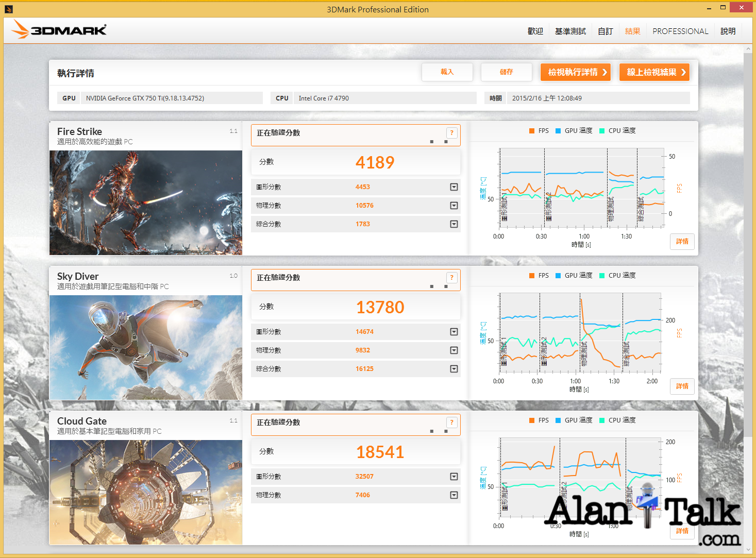Screen dimensions: 756x558
Task: Expand Fire Strike 圖形分數 details
Action: (454, 187)
